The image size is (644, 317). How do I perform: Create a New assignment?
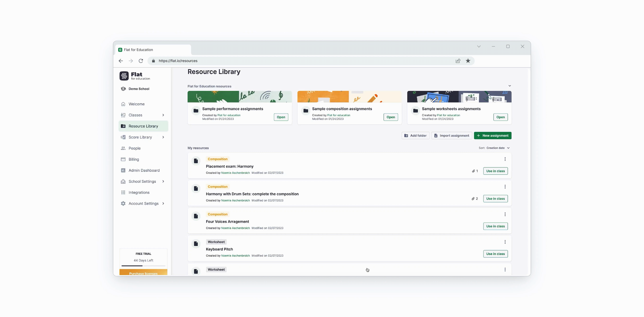pos(493,136)
